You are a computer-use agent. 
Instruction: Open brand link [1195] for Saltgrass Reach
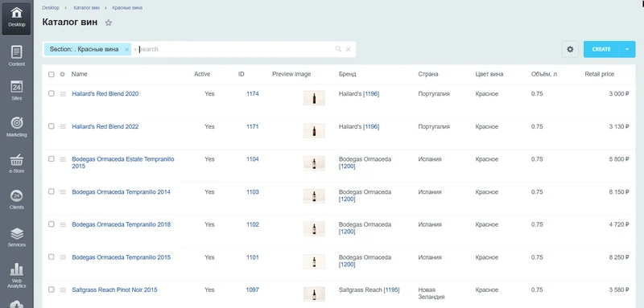[x=391, y=290]
